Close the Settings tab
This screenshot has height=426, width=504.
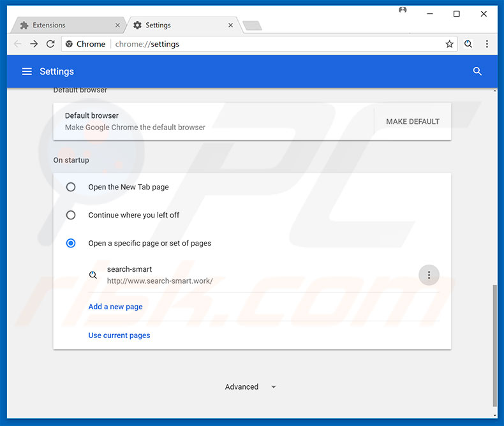click(x=231, y=26)
